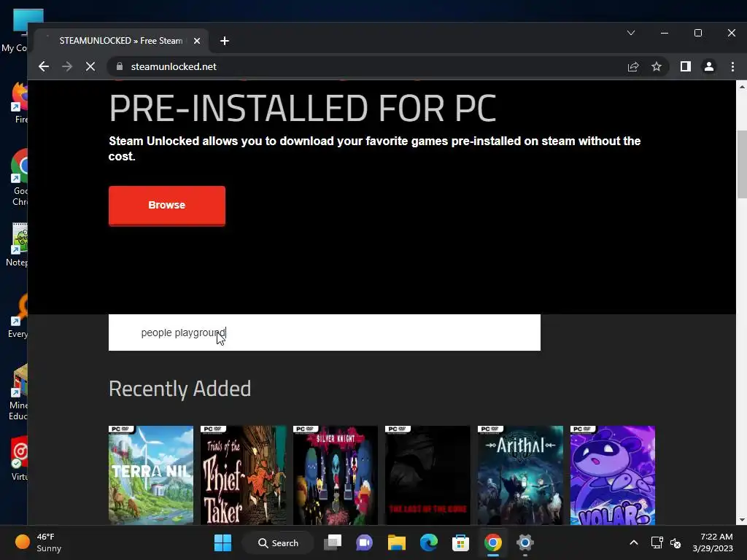The width and height of the screenshot is (747, 560).
Task: Open Task View on taskbar
Action: pyautogui.click(x=333, y=542)
